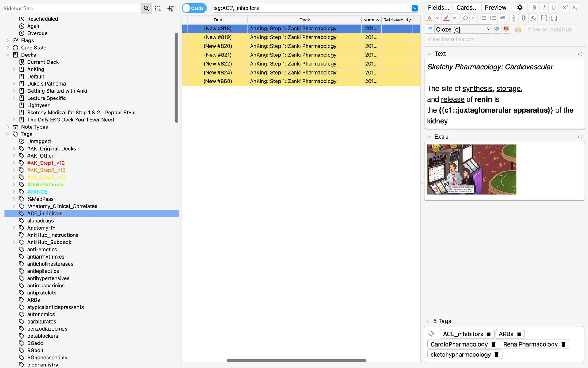Open editor settings gear icon
The width and height of the screenshot is (588, 368).
click(x=520, y=7)
